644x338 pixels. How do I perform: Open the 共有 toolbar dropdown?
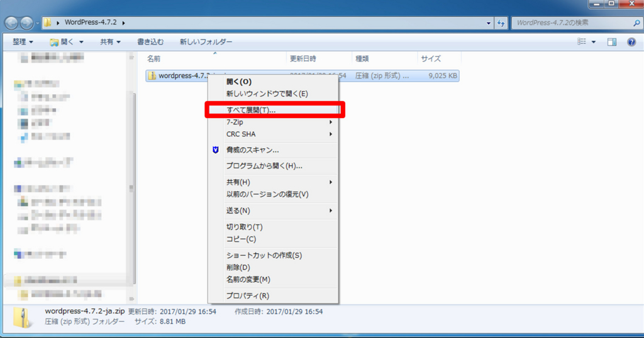click(110, 42)
